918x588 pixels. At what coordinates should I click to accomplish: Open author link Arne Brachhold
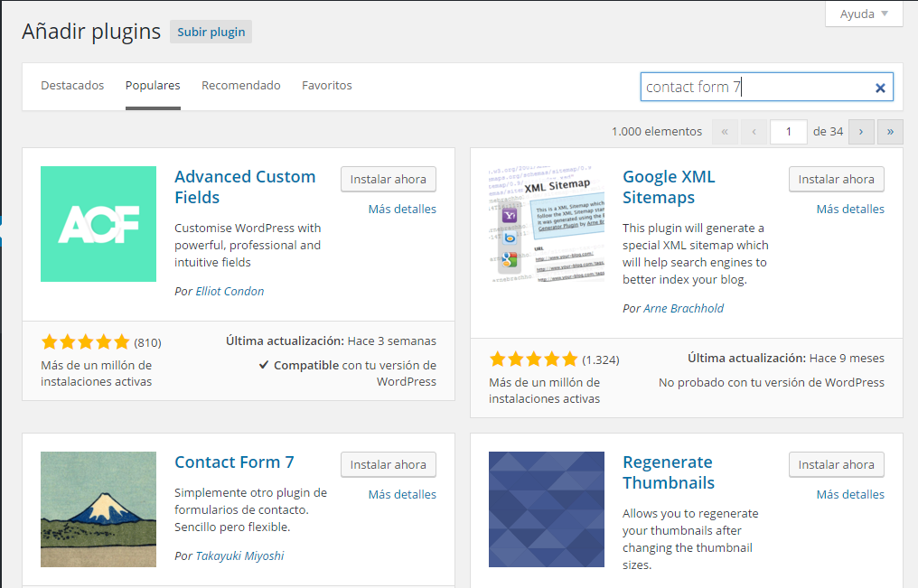pyautogui.click(x=683, y=308)
